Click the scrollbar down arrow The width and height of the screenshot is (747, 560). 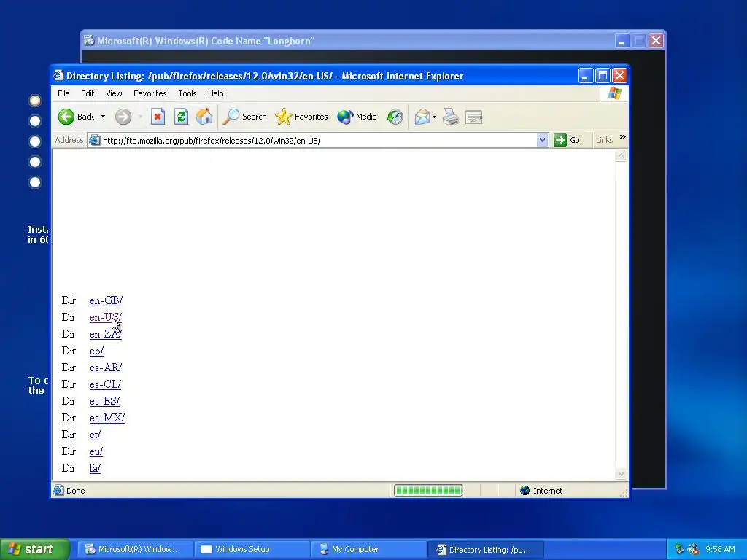(621, 474)
